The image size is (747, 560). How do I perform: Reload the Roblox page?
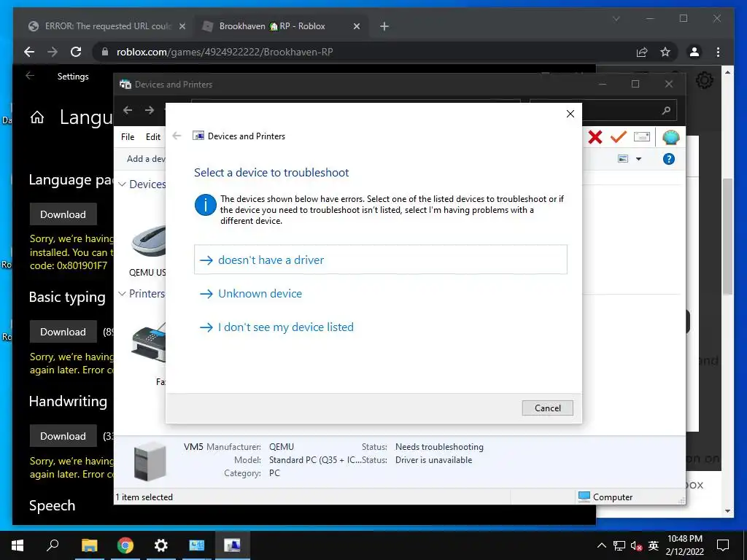76,52
